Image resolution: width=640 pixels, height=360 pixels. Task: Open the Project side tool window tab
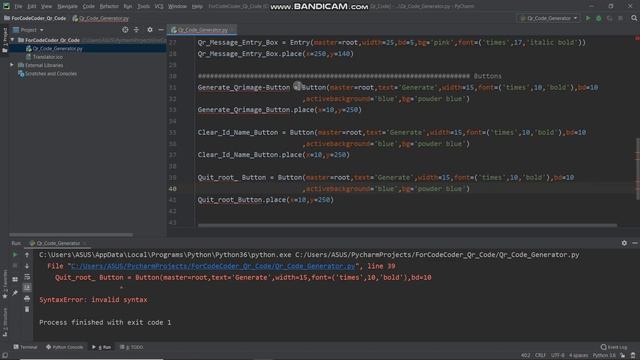tap(5, 39)
